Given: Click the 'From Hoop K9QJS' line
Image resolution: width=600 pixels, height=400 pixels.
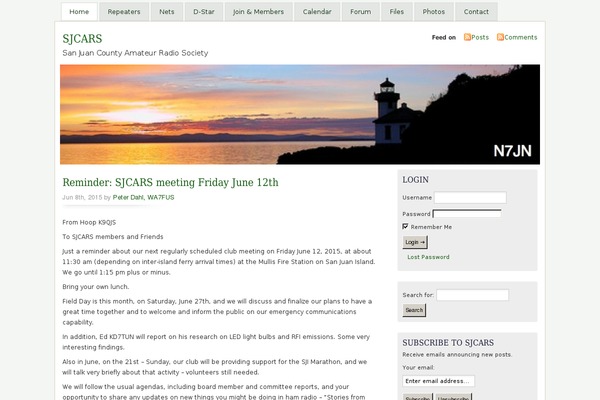Looking at the screenshot, I should (x=89, y=222).
